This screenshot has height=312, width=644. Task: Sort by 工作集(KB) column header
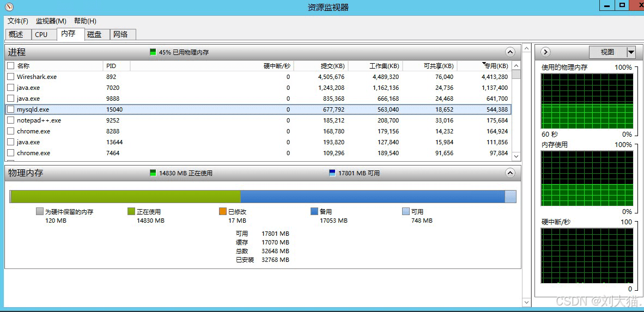(375, 66)
